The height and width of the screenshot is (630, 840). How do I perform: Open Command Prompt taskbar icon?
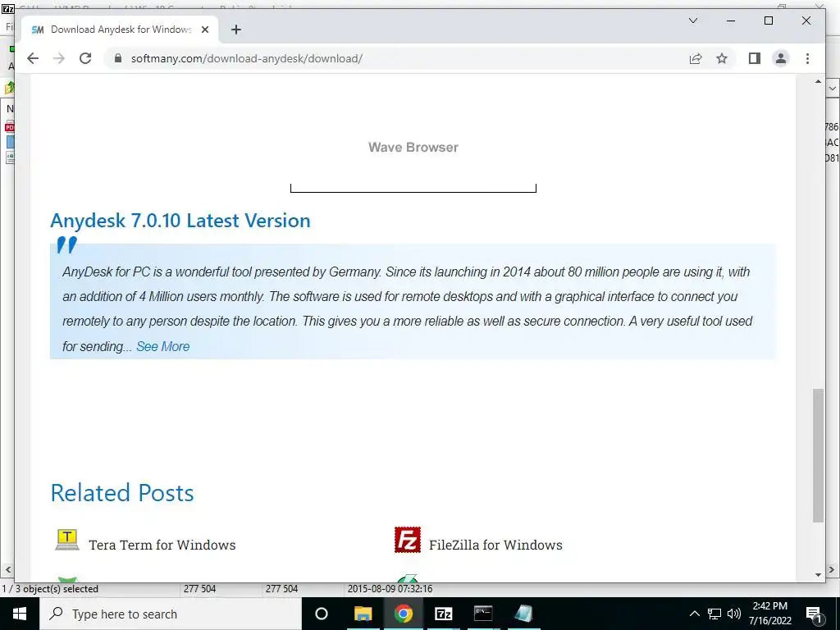pyautogui.click(x=483, y=614)
